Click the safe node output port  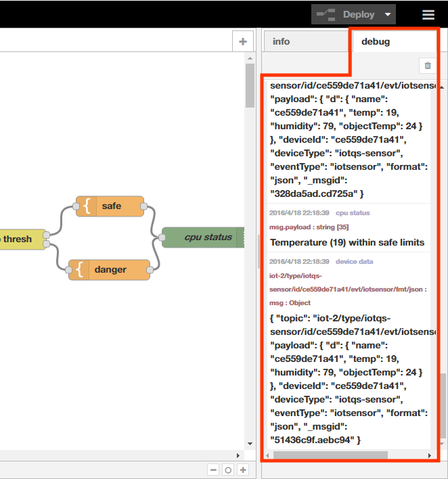coord(144,206)
